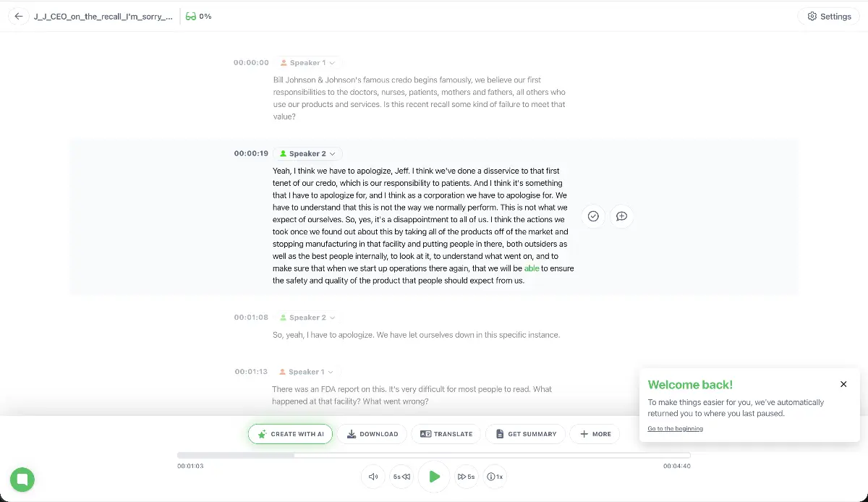Skip forward 5 seconds

pos(467,477)
